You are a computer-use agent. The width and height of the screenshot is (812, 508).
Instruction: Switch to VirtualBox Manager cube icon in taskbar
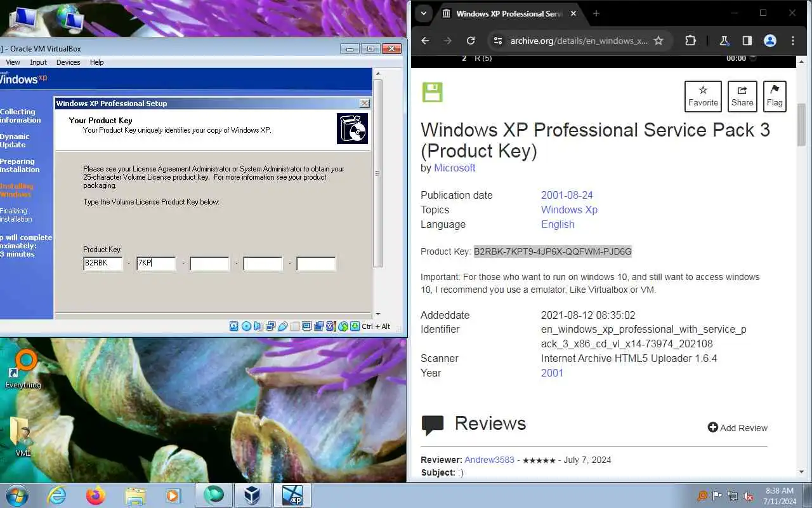[x=252, y=495]
